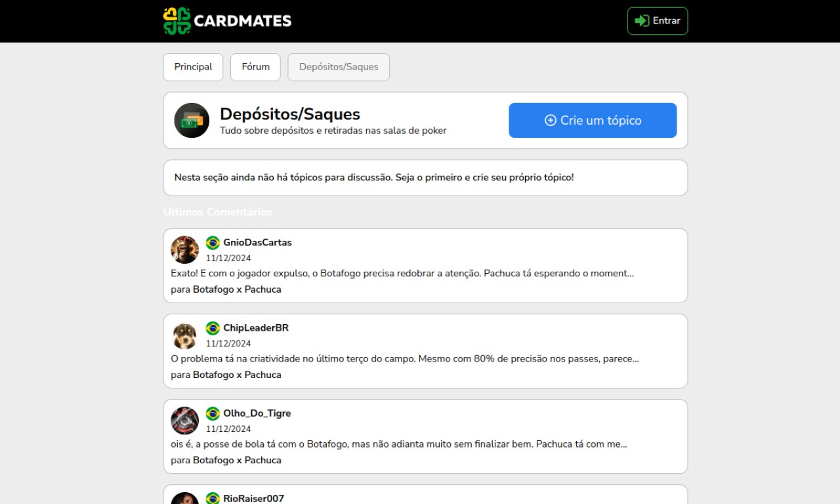
Task: Click the Depósitos/Saques money section icon
Action: (192, 121)
